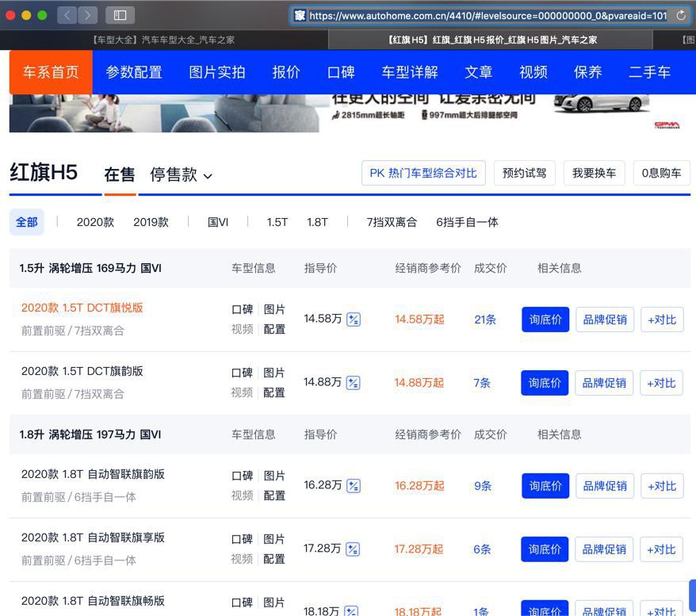Open the 文章 nav item
Screen dimensions: 696x616
pos(479,72)
